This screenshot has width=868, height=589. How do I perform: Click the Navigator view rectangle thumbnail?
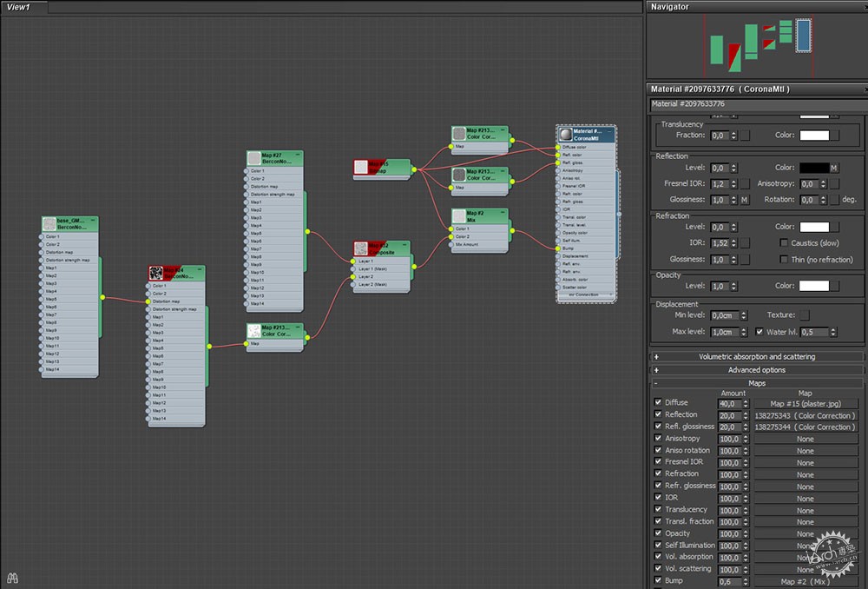(803, 36)
